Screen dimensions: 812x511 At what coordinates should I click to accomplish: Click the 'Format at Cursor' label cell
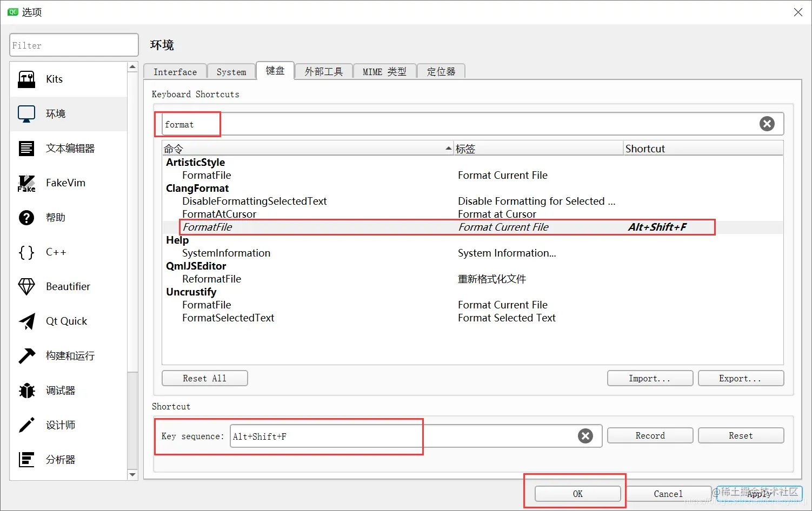[x=497, y=214]
